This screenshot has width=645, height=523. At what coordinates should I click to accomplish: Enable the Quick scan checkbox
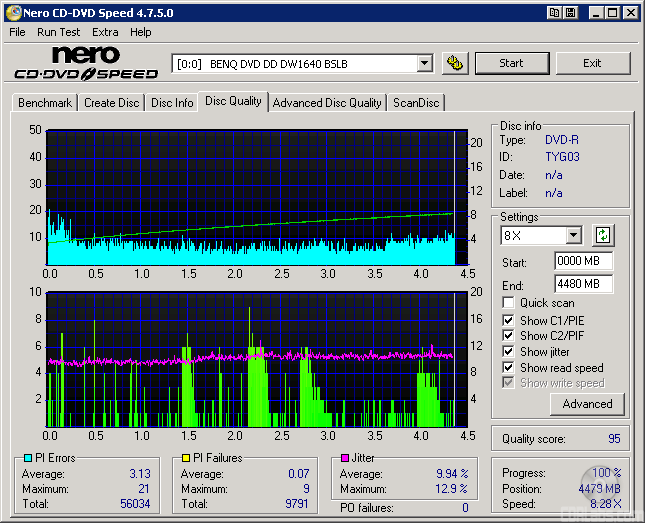point(509,303)
